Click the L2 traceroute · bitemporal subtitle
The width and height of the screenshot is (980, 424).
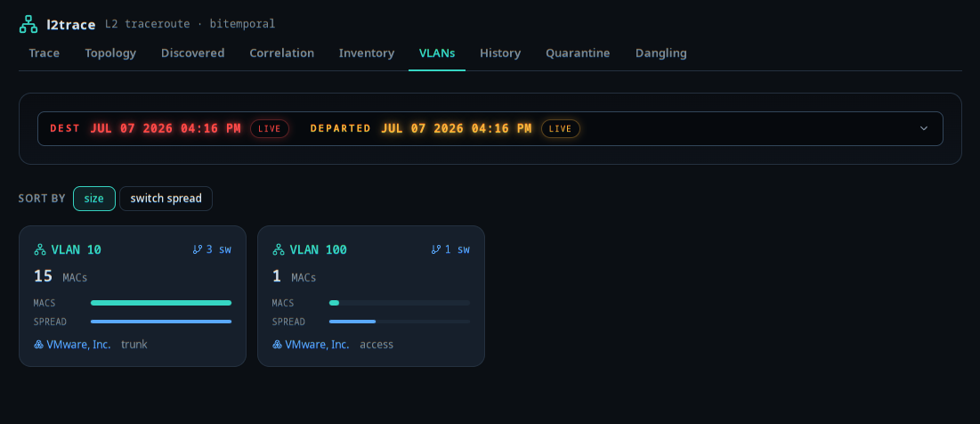[x=190, y=24]
